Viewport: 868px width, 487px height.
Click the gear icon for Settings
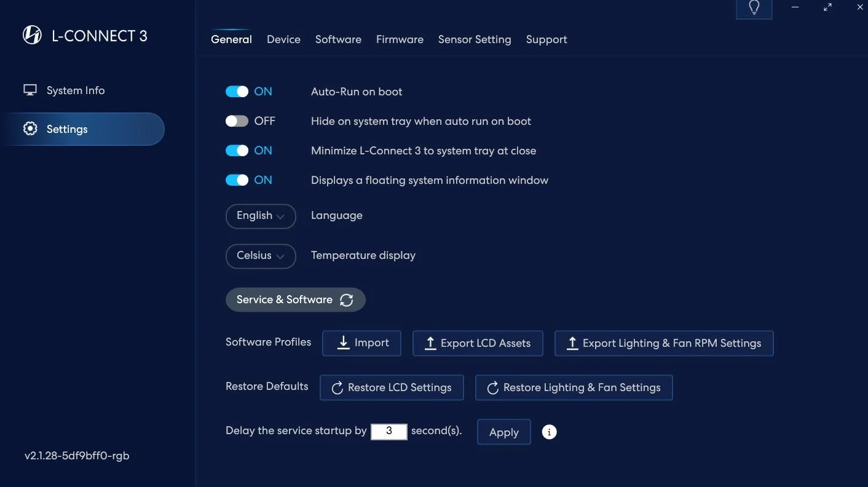(30, 129)
